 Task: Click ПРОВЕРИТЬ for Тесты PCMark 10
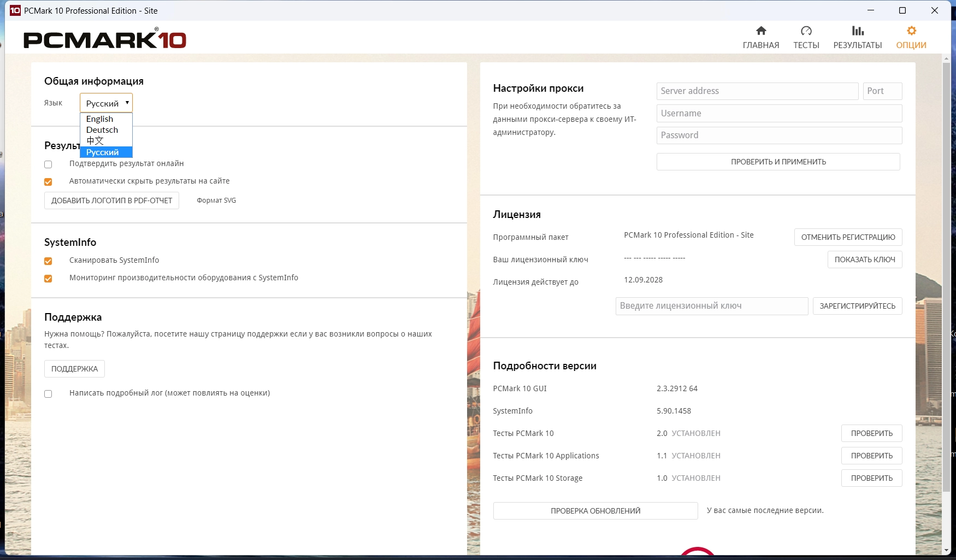click(872, 433)
